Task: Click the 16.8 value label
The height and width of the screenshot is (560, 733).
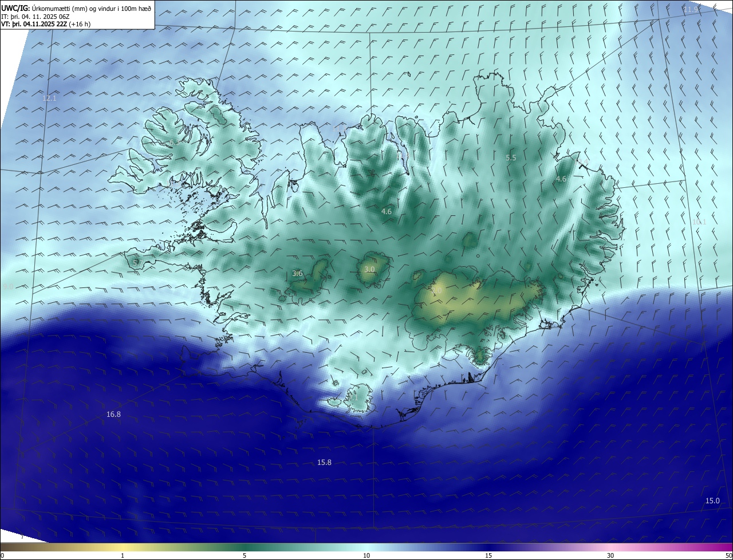Action: tap(113, 414)
